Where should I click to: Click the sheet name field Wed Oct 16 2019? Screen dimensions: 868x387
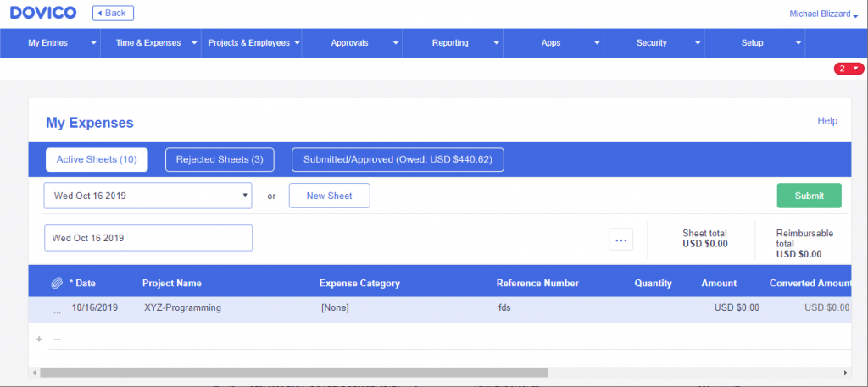(x=148, y=238)
